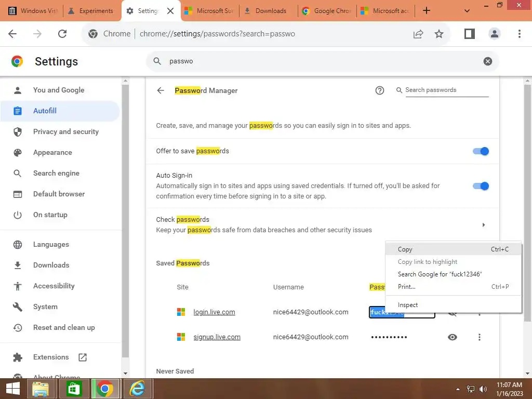Screen dimensions: 532x399
Task: Click the magnifier icon beside Search passwords
Action: click(400, 90)
